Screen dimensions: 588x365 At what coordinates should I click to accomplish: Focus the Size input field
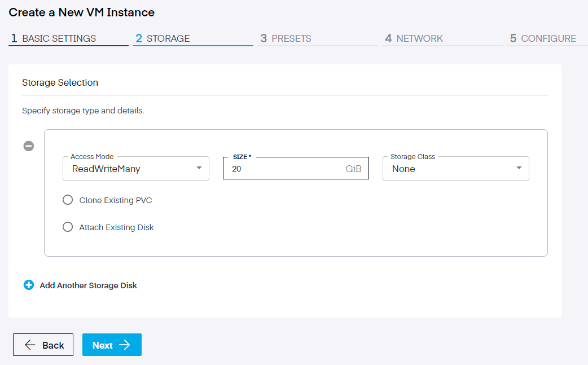tap(282, 169)
